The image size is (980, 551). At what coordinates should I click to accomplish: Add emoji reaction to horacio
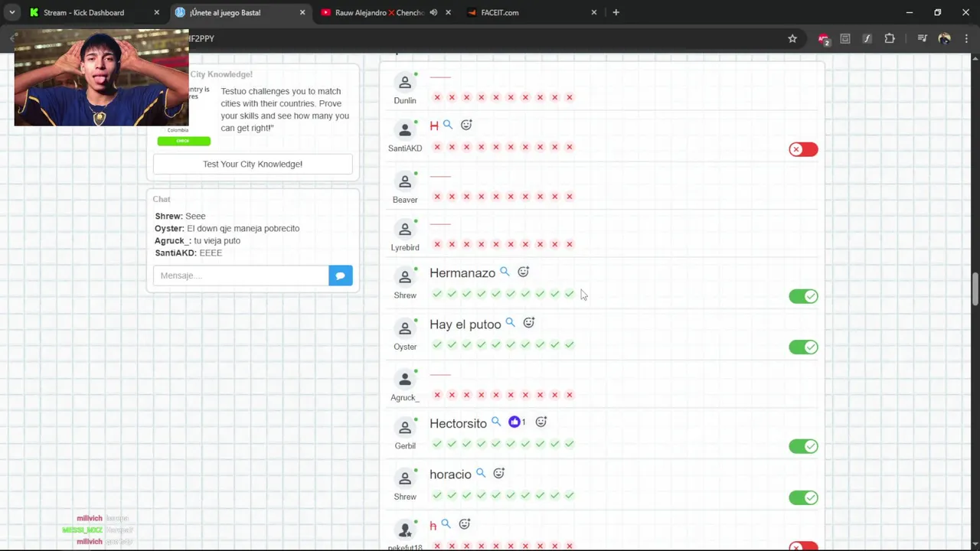point(498,474)
